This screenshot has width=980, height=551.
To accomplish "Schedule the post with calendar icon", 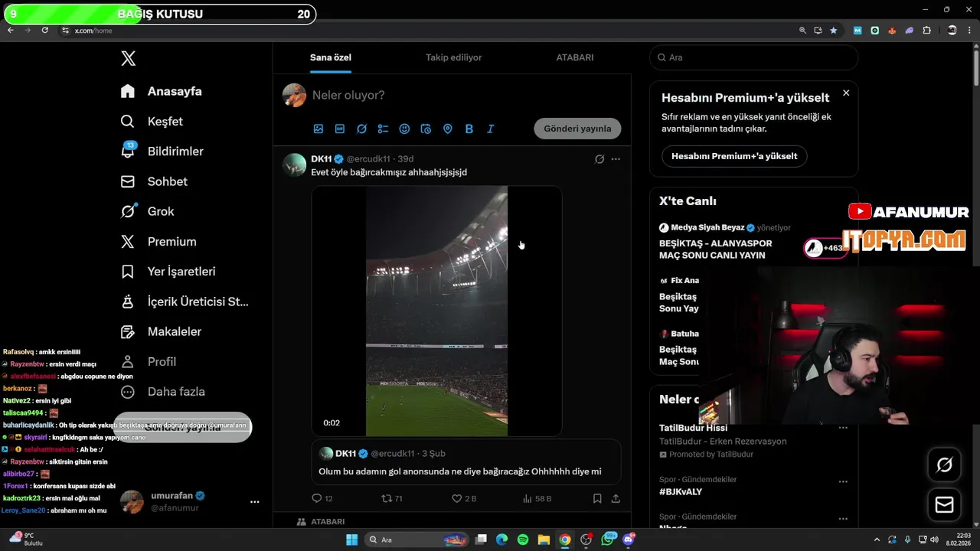I will click(426, 129).
